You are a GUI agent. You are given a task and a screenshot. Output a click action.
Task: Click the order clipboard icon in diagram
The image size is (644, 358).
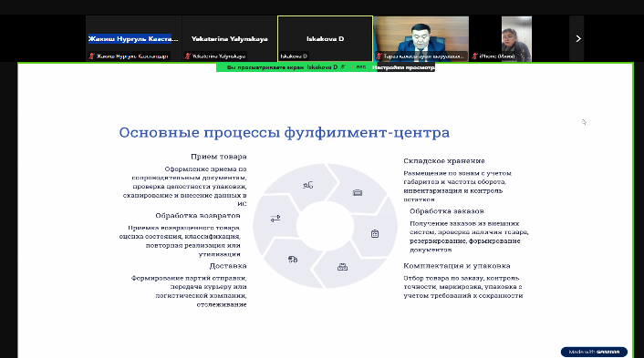point(375,234)
